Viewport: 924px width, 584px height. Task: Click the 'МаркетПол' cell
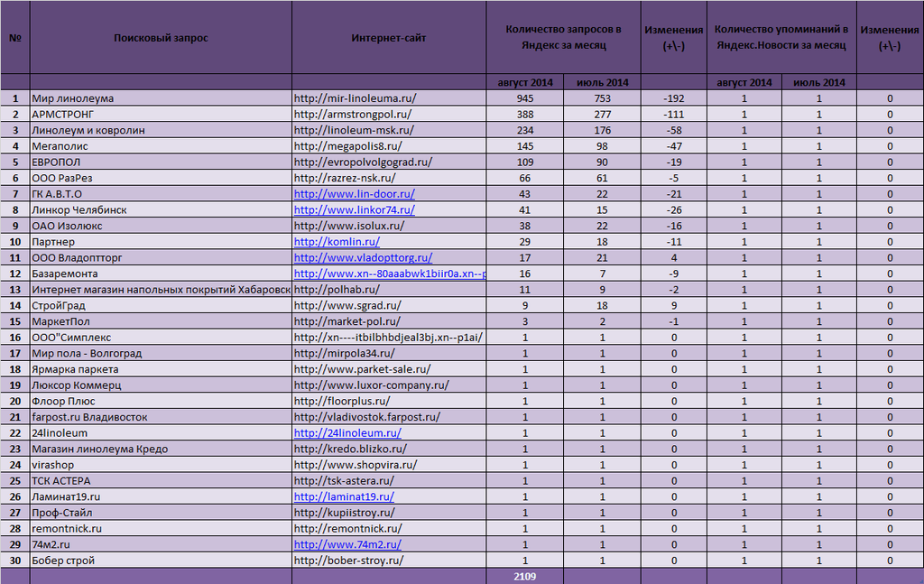161,321
